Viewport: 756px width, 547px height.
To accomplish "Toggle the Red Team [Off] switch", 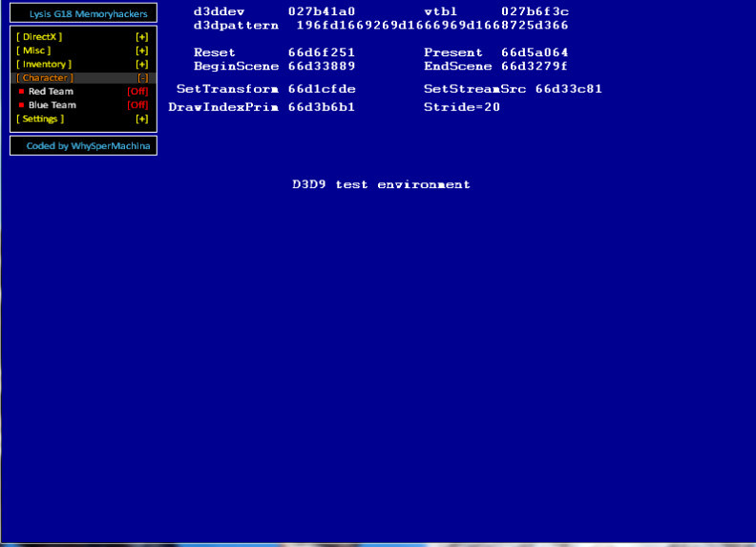I will click(x=137, y=92).
